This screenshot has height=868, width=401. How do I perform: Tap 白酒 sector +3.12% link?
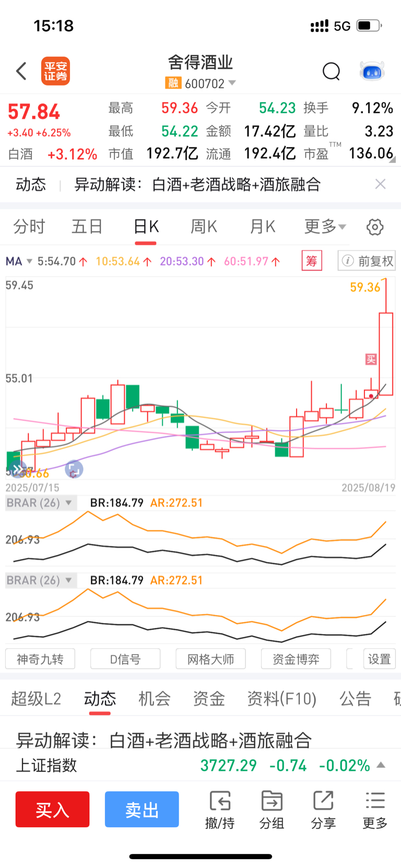point(53,154)
